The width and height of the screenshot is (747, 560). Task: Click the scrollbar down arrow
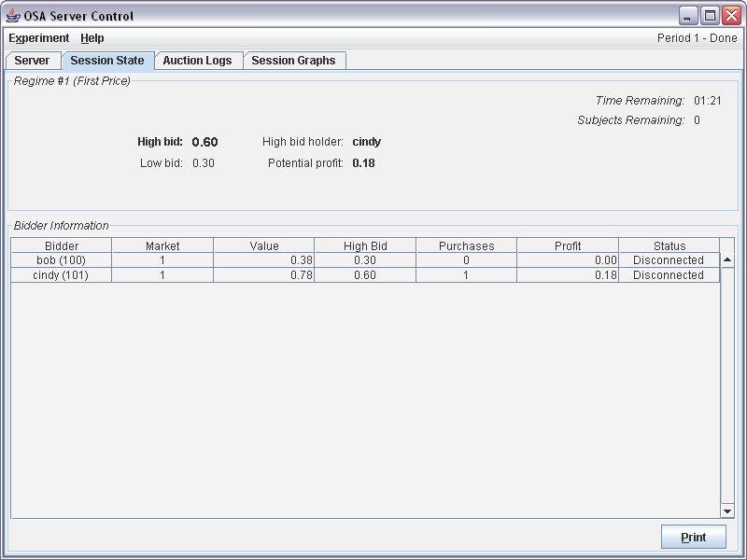point(727,511)
